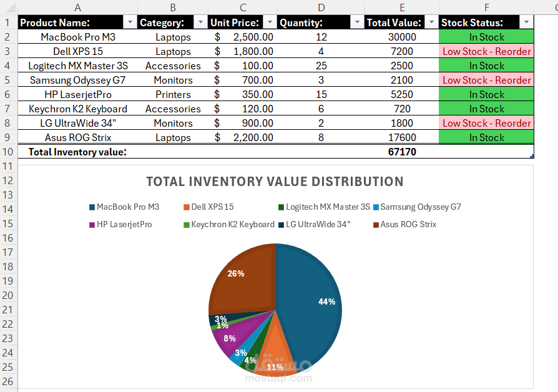Open the Category filter dropdown
Viewport: 558px width, 392px height.
click(200, 22)
